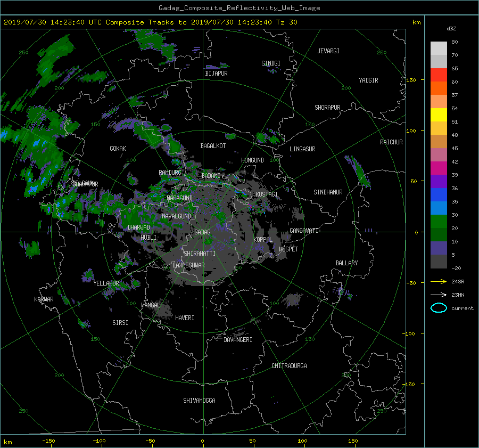The width and height of the screenshot is (479, 448).
Task: Click the BADAMI city label
Action: pyautogui.click(x=211, y=176)
